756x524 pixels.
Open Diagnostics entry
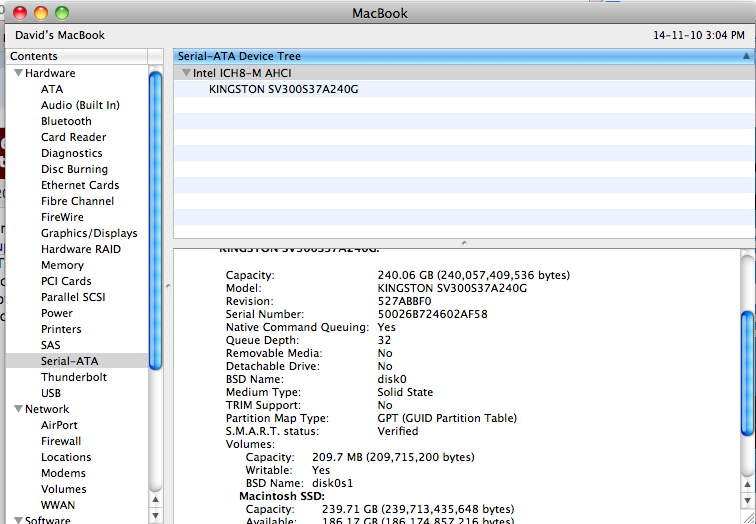tap(71, 153)
